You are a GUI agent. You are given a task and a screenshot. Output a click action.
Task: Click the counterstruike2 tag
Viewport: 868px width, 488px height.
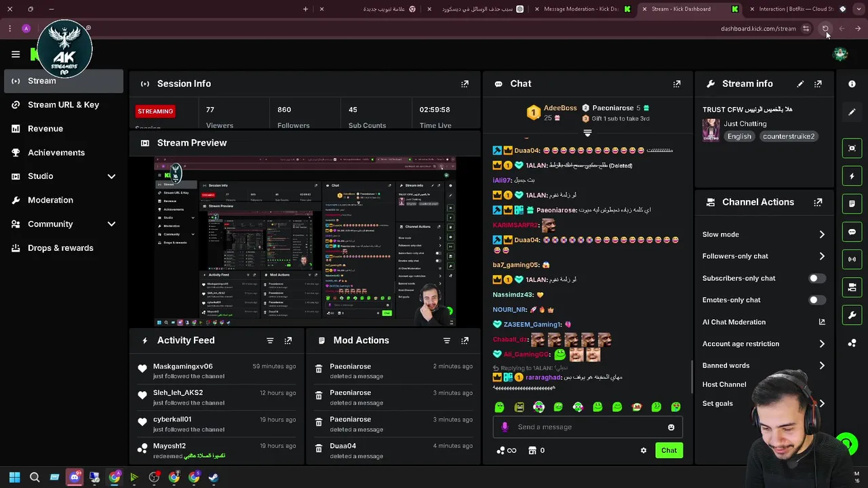(x=788, y=136)
